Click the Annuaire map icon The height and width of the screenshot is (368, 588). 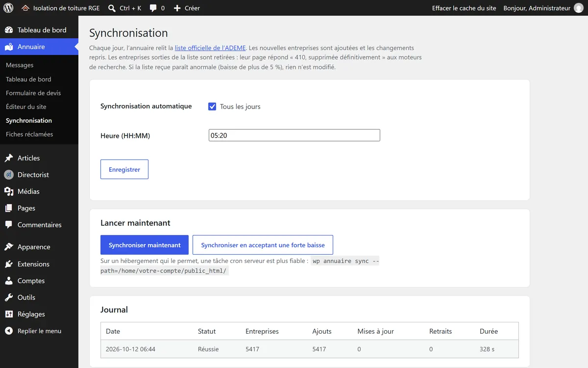(x=9, y=47)
